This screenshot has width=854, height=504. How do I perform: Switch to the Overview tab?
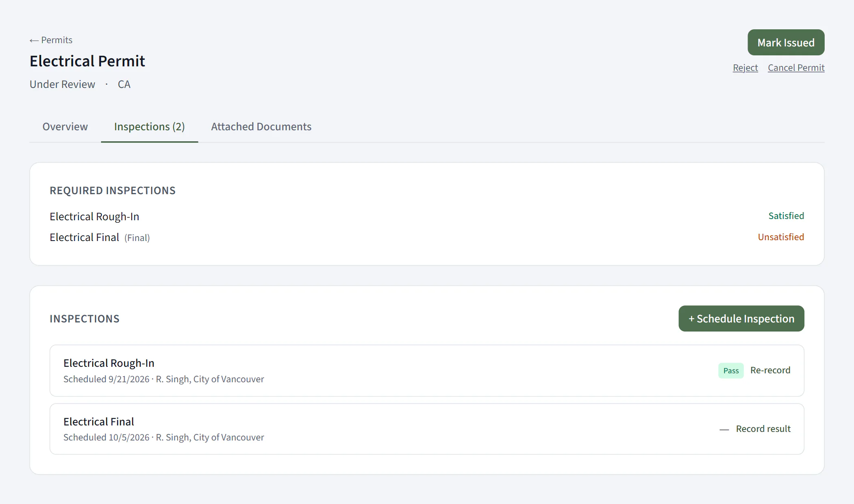(x=65, y=127)
